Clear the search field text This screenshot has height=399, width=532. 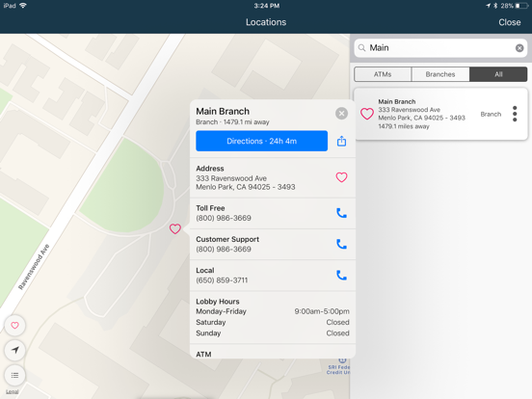point(519,48)
